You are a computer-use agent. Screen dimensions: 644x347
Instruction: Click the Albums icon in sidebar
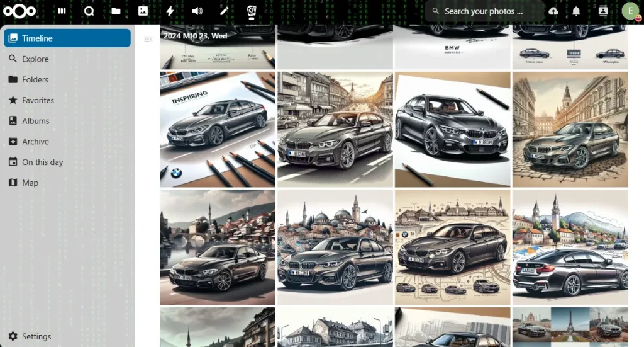click(x=13, y=120)
